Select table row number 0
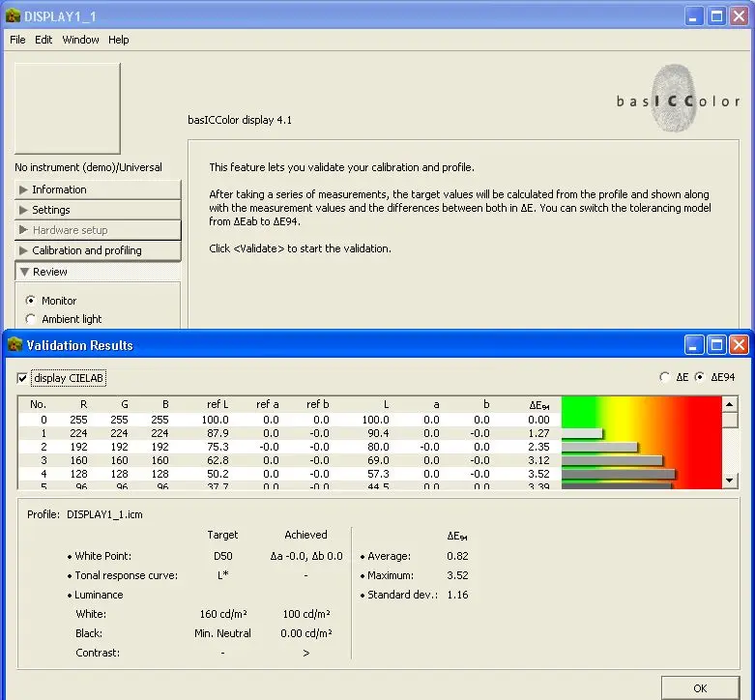 [x=290, y=420]
